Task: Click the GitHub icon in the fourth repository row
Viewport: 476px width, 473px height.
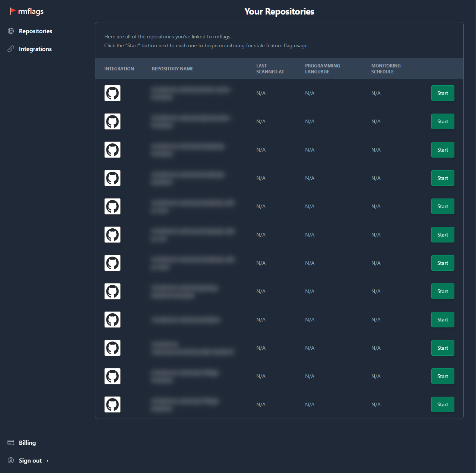Action: pyautogui.click(x=112, y=178)
